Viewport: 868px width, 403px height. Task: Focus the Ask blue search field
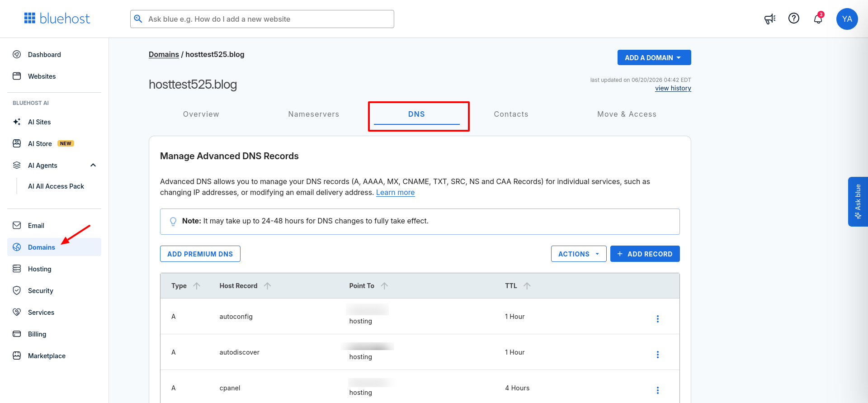point(262,19)
